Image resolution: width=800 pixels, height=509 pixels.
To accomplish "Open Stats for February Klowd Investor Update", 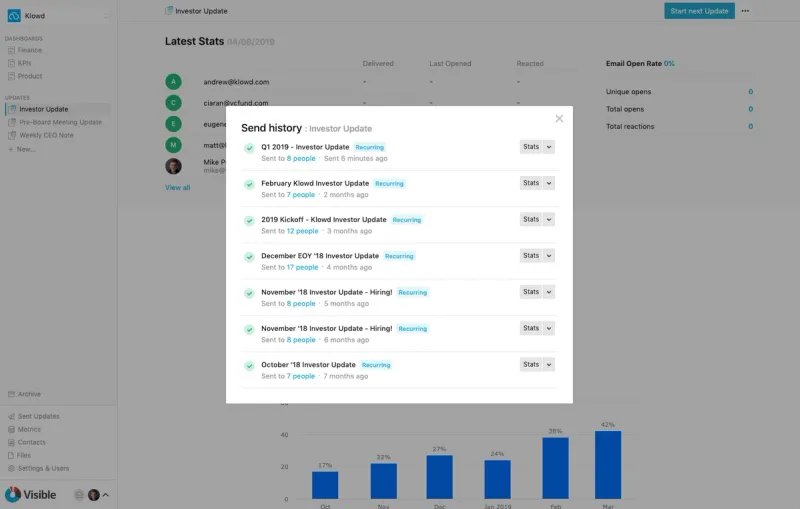I will pos(531,183).
